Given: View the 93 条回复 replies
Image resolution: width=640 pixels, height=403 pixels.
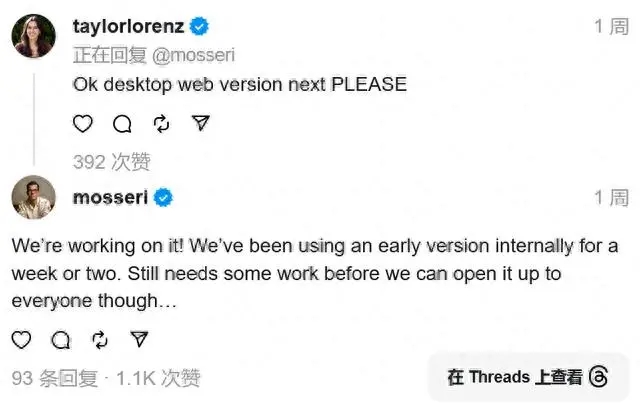Looking at the screenshot, I should click(55, 378).
